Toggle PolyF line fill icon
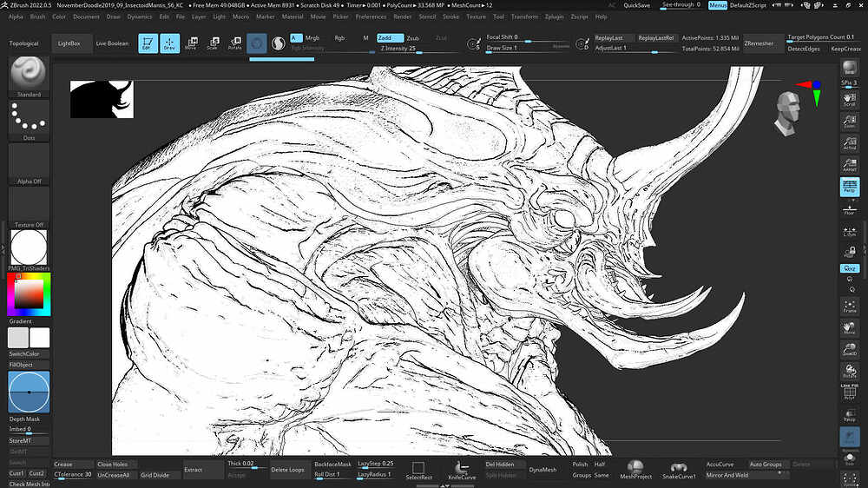 tap(850, 392)
